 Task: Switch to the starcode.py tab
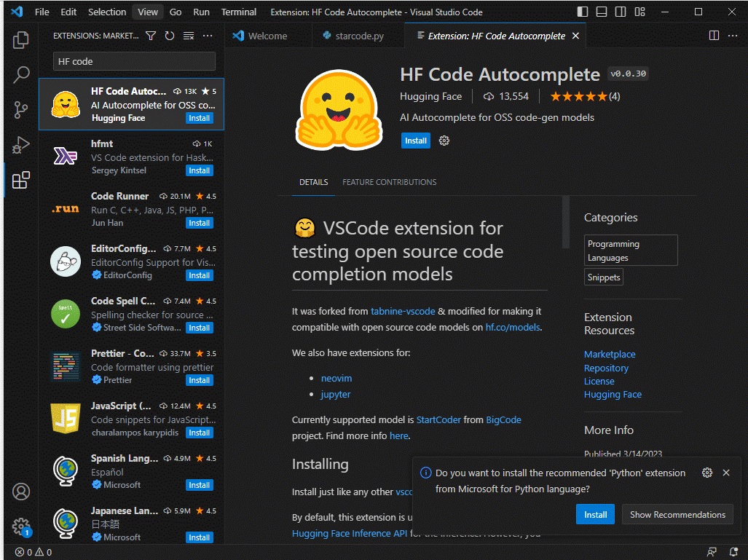359,36
